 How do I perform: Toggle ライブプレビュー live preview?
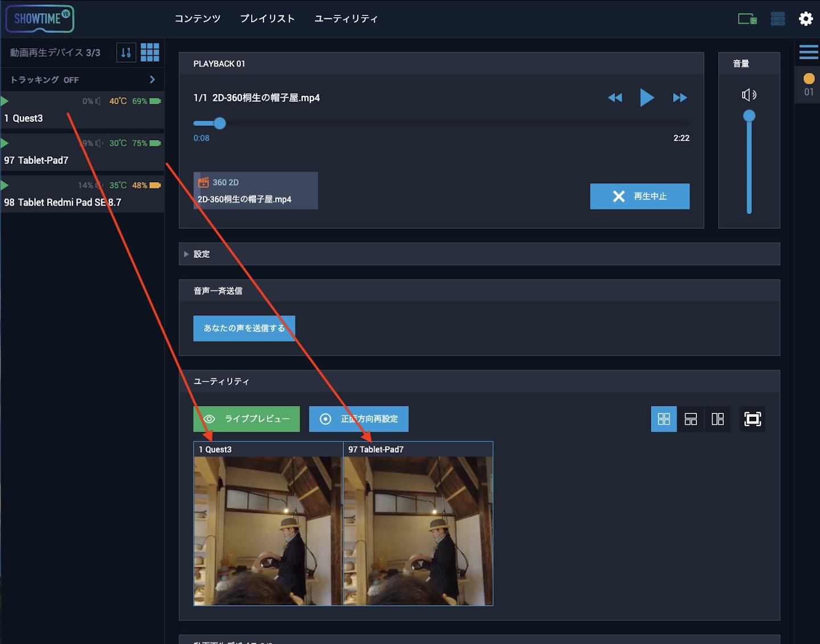[x=247, y=419]
